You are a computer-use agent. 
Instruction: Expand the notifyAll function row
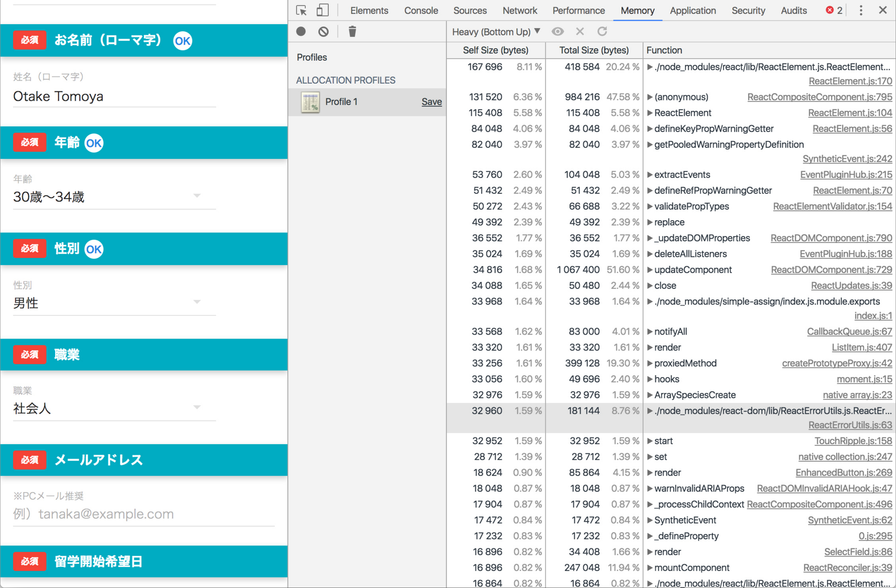point(650,332)
